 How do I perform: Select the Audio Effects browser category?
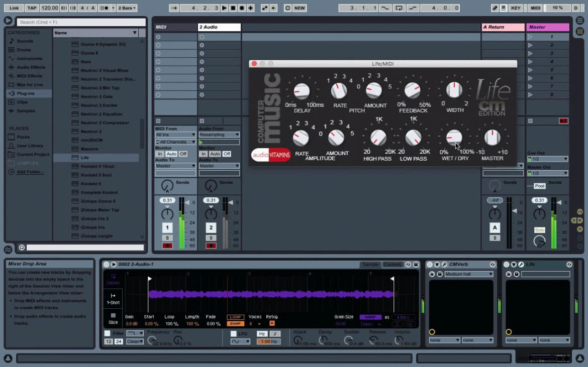point(31,67)
